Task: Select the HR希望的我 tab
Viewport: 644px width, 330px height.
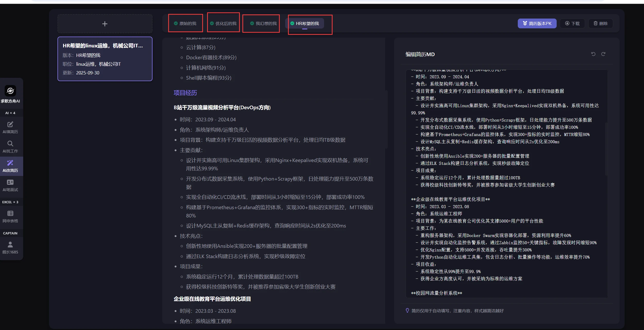Action: point(305,23)
